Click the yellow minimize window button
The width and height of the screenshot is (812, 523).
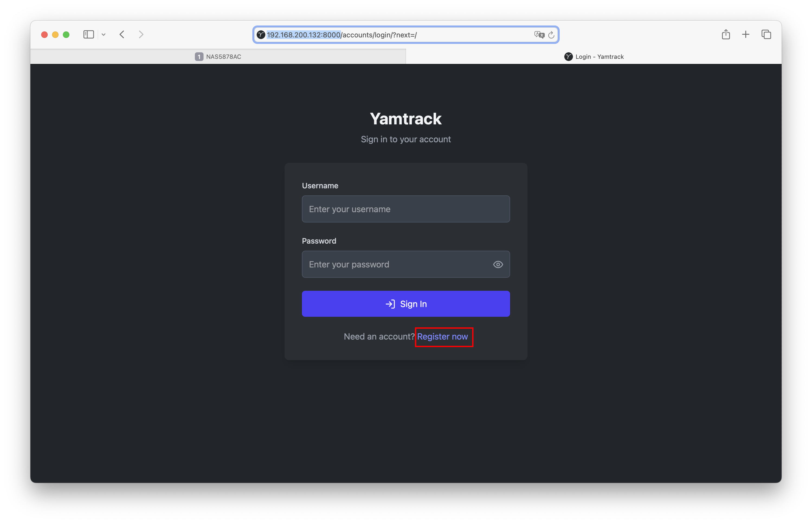pyautogui.click(x=55, y=35)
